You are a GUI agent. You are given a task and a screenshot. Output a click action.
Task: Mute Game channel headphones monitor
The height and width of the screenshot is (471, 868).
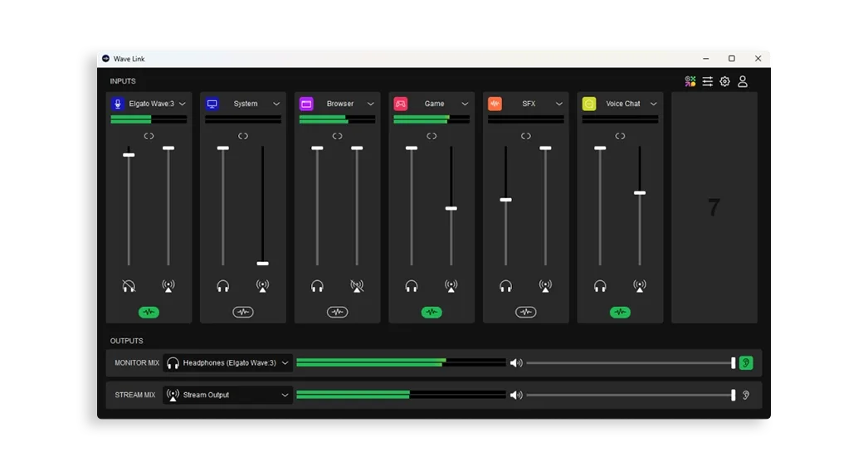(412, 286)
